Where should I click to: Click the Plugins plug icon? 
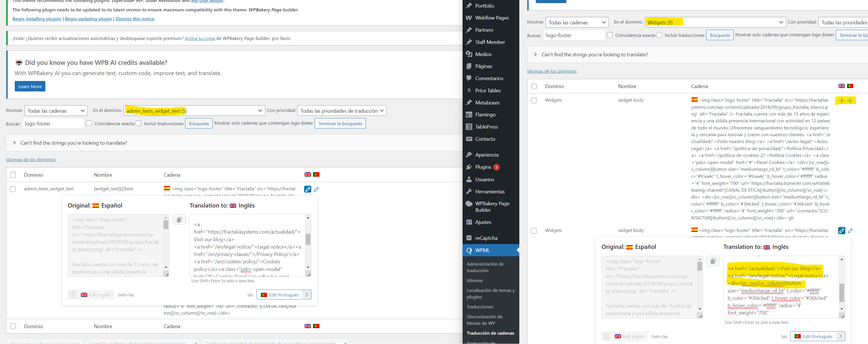(469, 167)
